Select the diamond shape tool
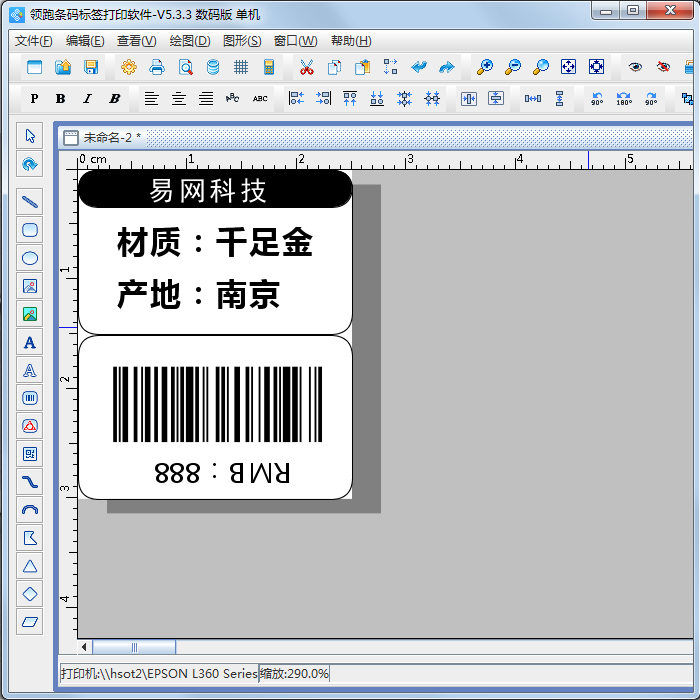Viewport: 700px width, 700px height. [x=30, y=594]
